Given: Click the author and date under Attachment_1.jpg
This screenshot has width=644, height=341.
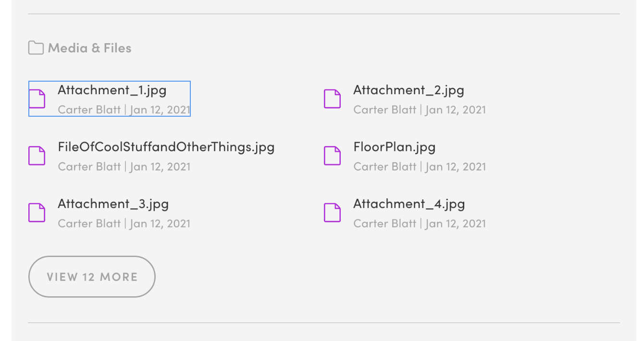Looking at the screenshot, I should 124,110.
